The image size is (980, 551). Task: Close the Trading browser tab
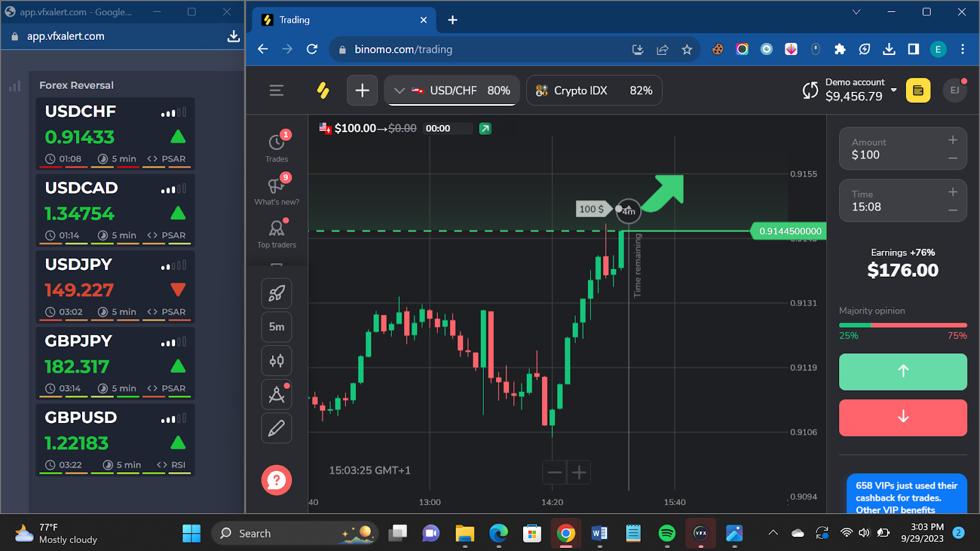(423, 20)
